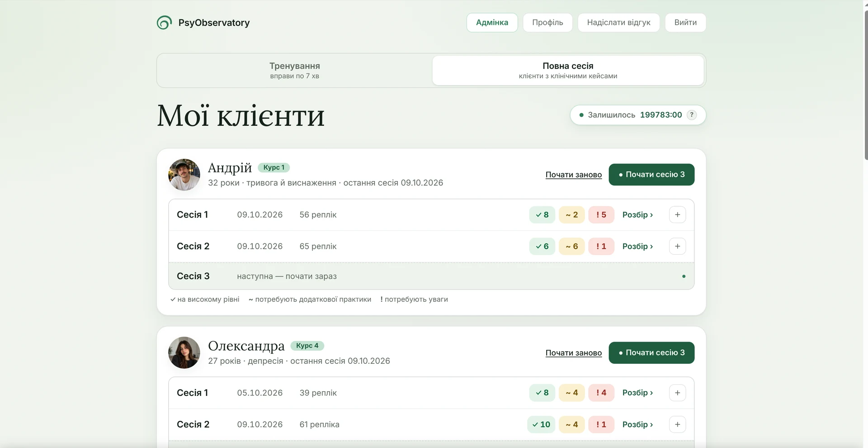Click Почати заново for Олександра
The height and width of the screenshot is (448, 868).
coord(574,353)
